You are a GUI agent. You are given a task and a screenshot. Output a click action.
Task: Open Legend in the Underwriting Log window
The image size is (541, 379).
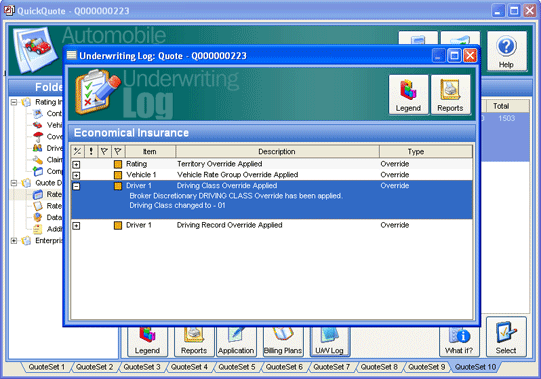[409, 94]
